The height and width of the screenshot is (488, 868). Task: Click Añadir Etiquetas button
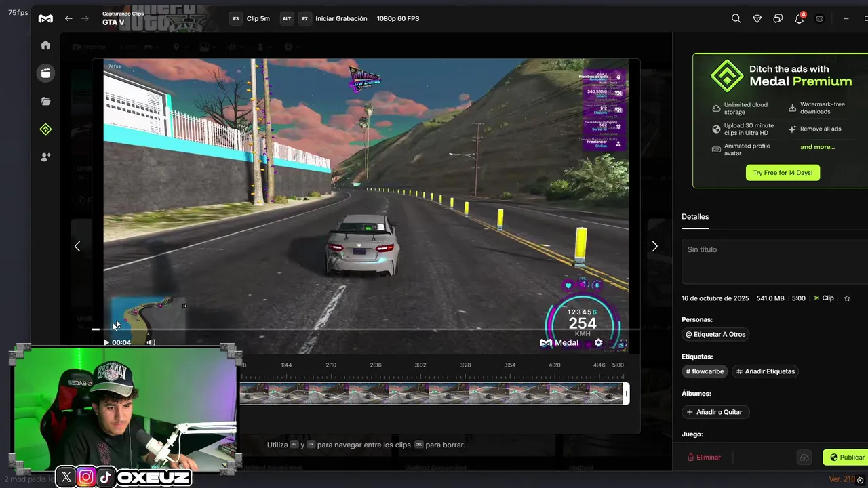pyautogui.click(x=766, y=371)
